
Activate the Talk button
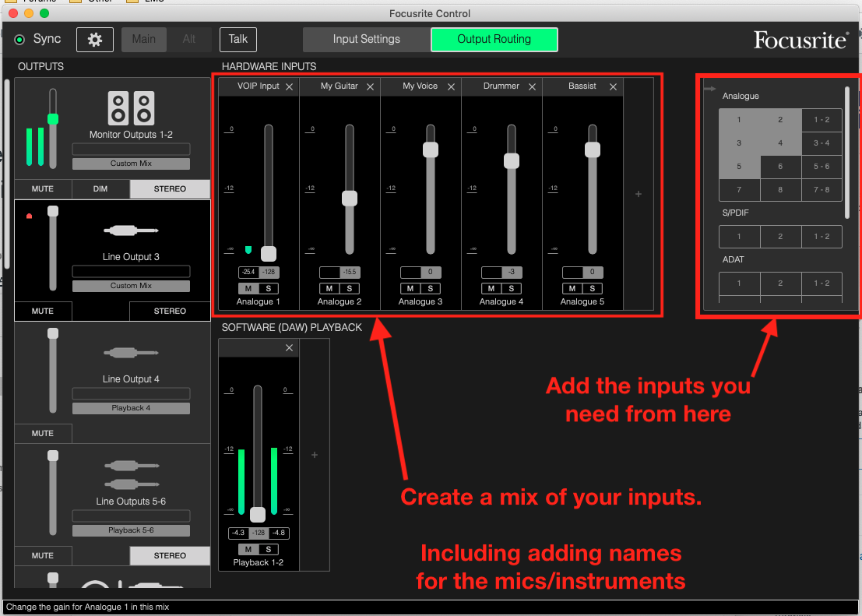click(x=238, y=40)
